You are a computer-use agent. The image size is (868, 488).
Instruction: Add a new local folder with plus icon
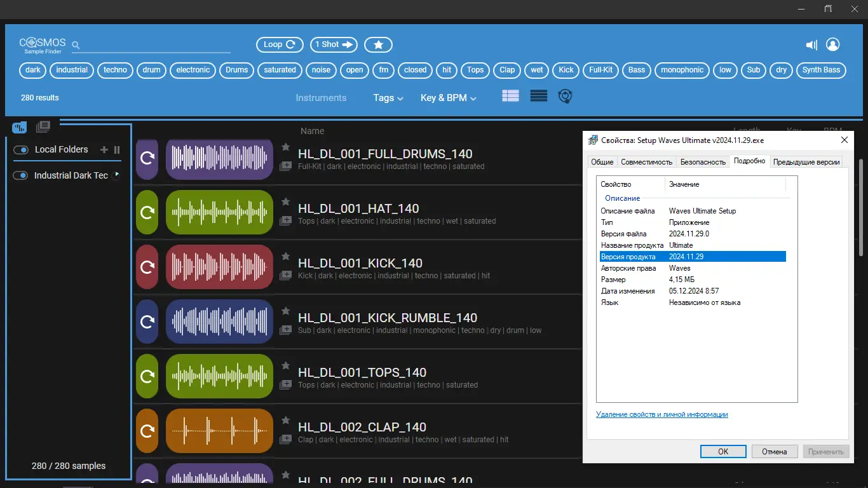tap(104, 149)
